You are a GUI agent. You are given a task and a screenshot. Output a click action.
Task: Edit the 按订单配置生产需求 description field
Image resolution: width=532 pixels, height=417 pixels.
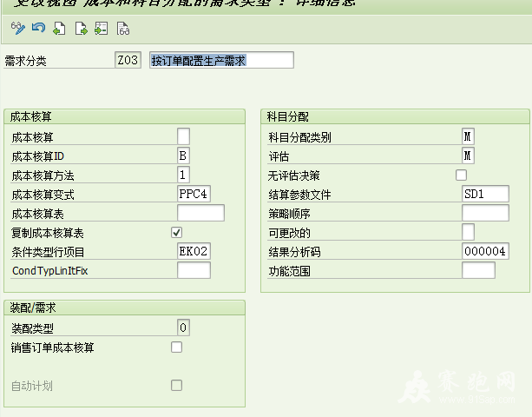coord(221,60)
